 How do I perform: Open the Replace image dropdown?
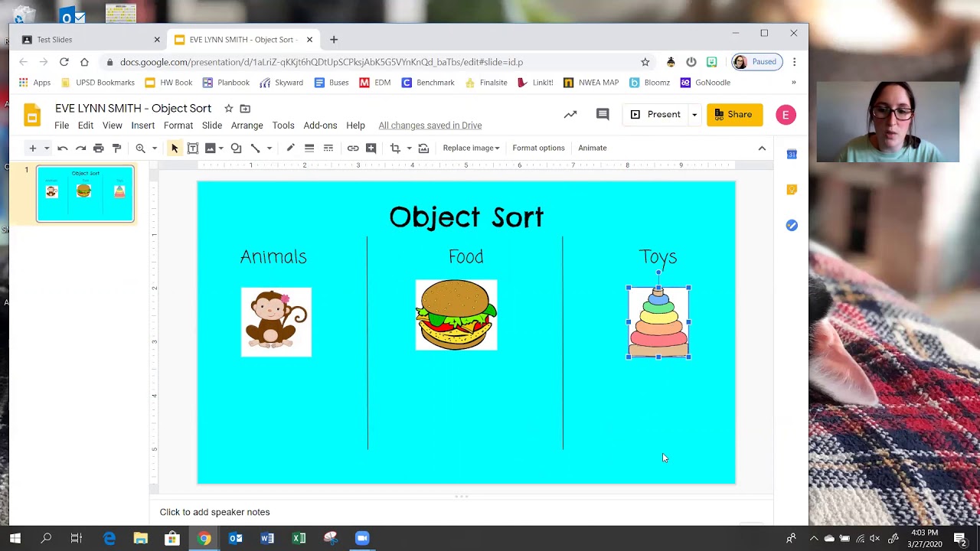pos(471,148)
